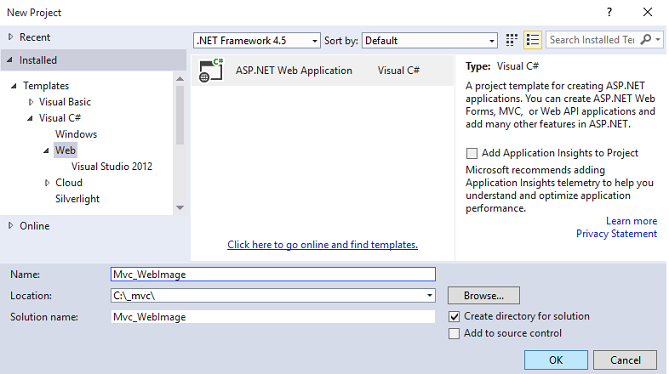Collapse the Visual C# node arrow
669x374 pixels.
pos(30,118)
